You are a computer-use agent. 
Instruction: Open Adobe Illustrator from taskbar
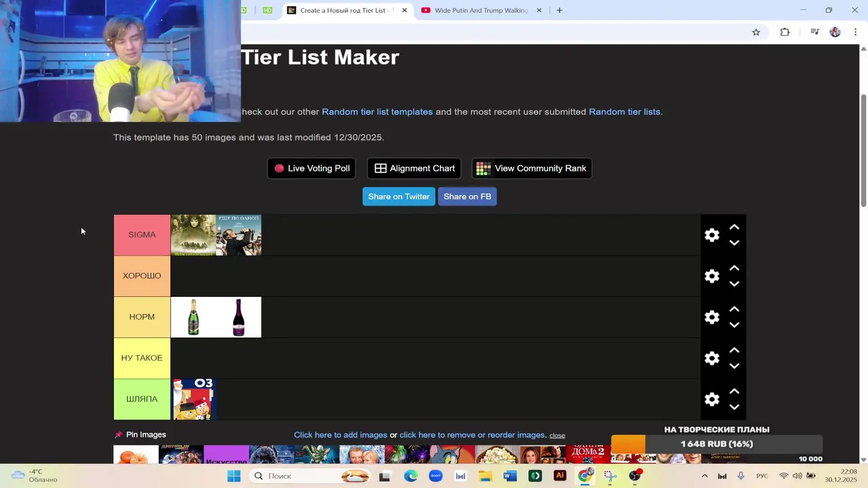pyautogui.click(x=560, y=476)
